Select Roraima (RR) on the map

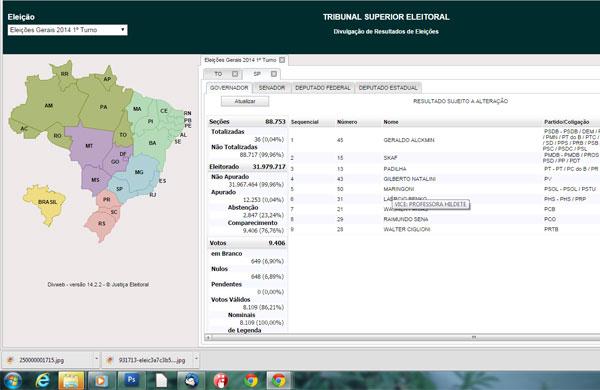click(65, 74)
